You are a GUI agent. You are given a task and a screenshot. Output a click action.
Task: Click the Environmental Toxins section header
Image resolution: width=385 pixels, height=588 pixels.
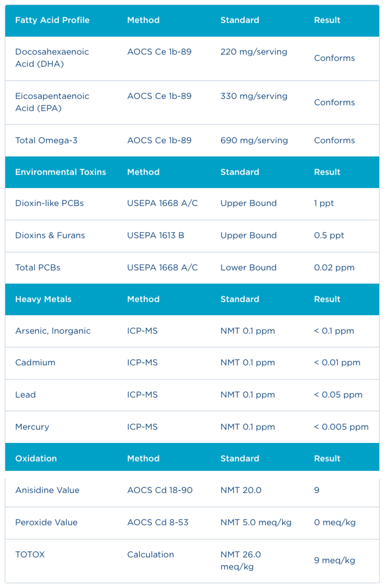pos(61,172)
